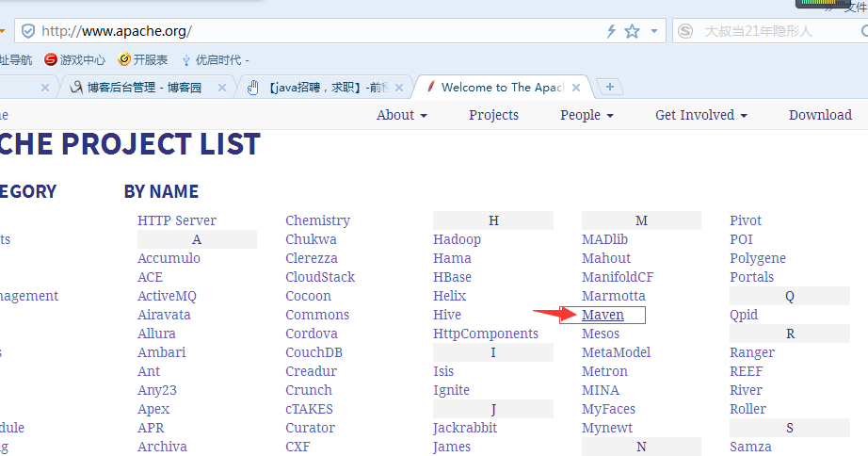868x456 pixels.
Task: Open the ActiveMQ project link
Action: pos(167,296)
